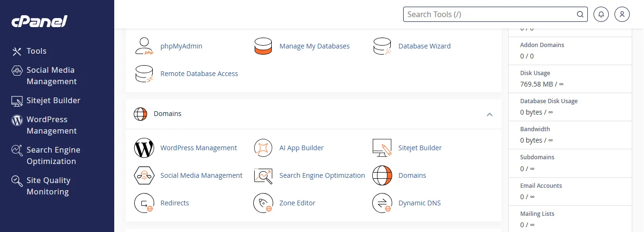Click Manage My Databases icon
The image size is (644, 232).
(x=263, y=46)
